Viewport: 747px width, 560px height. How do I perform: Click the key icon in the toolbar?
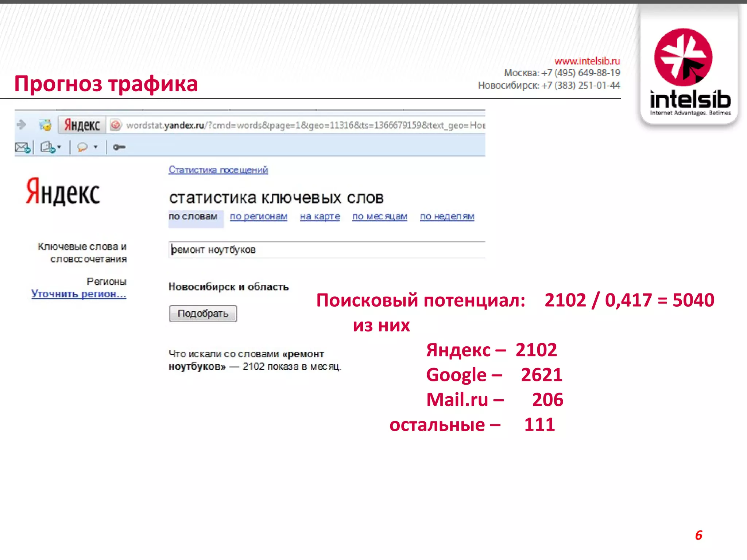tap(119, 147)
